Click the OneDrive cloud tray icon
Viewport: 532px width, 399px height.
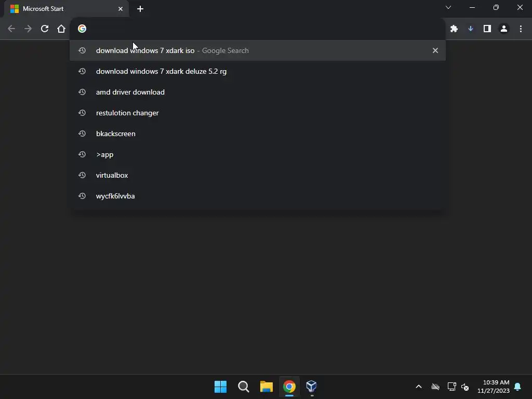435,387
